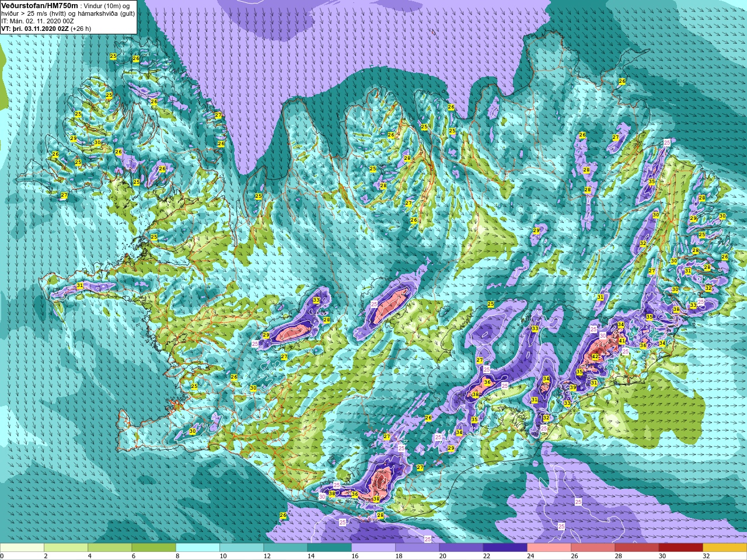
Task: Click the 'VT: Þri. 03.11.2020 02Z (+26 h)' line
Action: [x=46, y=29]
